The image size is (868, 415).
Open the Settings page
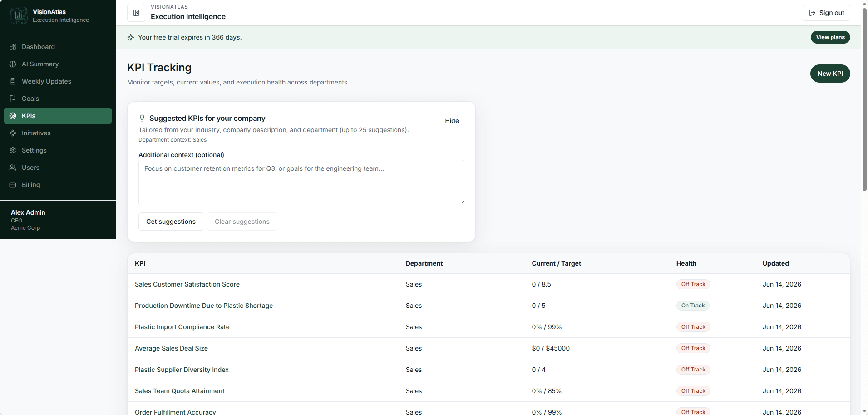coord(58,150)
